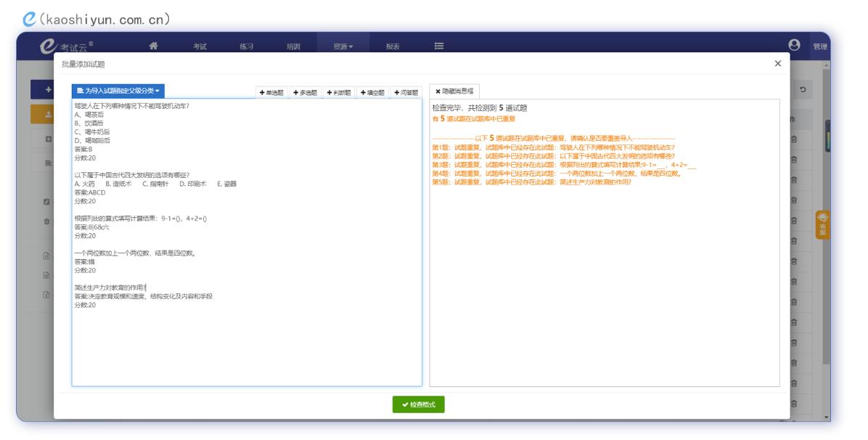Open the 为导入试题指定父级分类 dropdown
The height and width of the screenshot is (440, 868).
118,91
